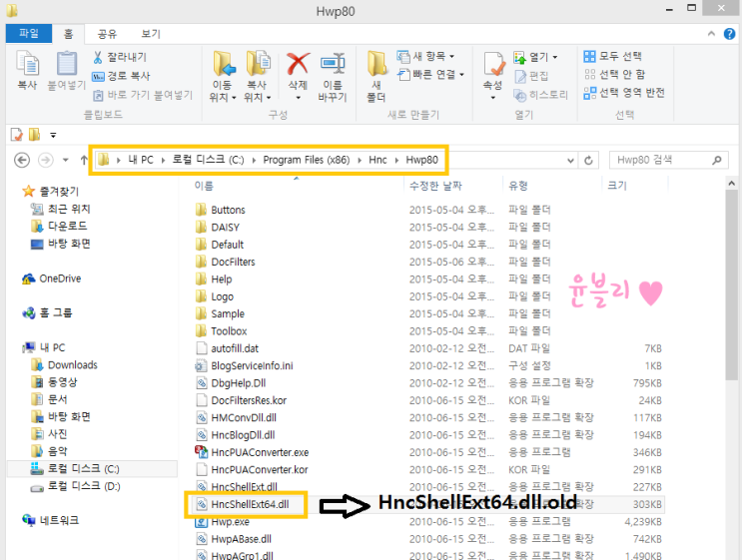Viewport: 742px width, 560px height.
Task: Select 네트워크 in the navigation pane
Action: (50, 520)
